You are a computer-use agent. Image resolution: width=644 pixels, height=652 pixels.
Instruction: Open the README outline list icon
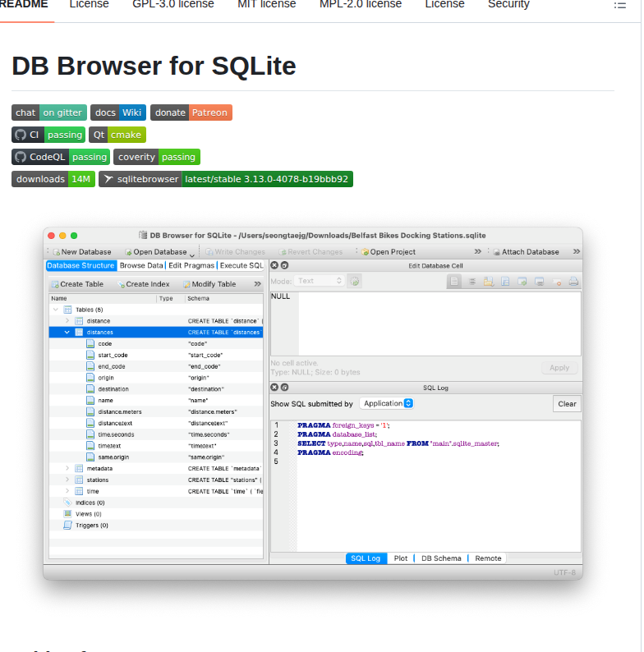click(x=619, y=5)
